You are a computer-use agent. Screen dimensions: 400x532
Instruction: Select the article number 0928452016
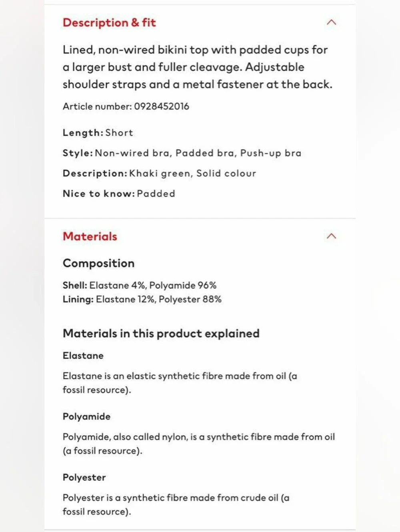tap(162, 106)
